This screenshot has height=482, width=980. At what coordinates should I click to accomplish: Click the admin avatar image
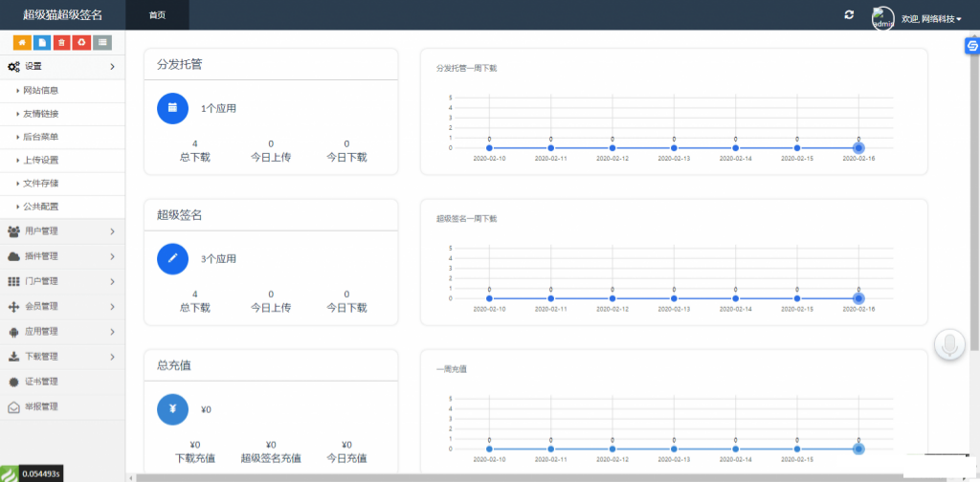tap(882, 18)
